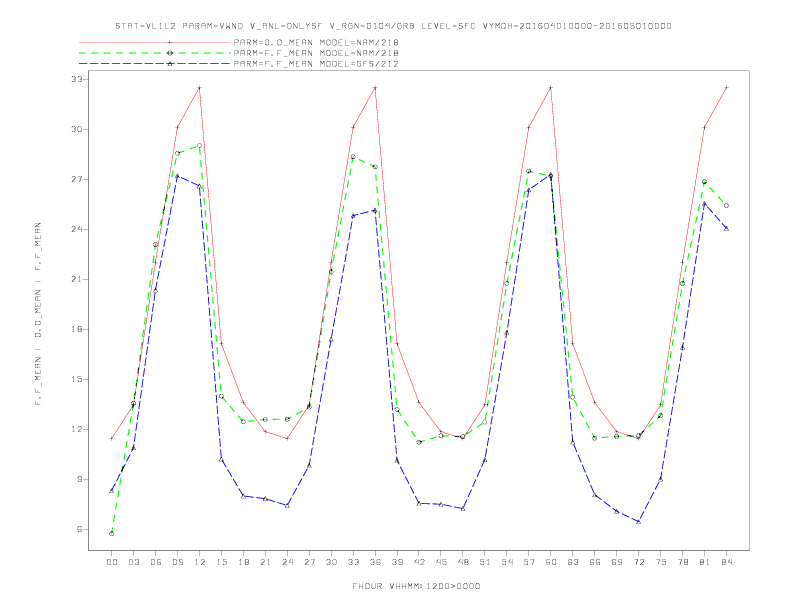This screenshot has width=792, height=612.
Task: Click the y-axis tick label 12
Action: [x=76, y=429]
